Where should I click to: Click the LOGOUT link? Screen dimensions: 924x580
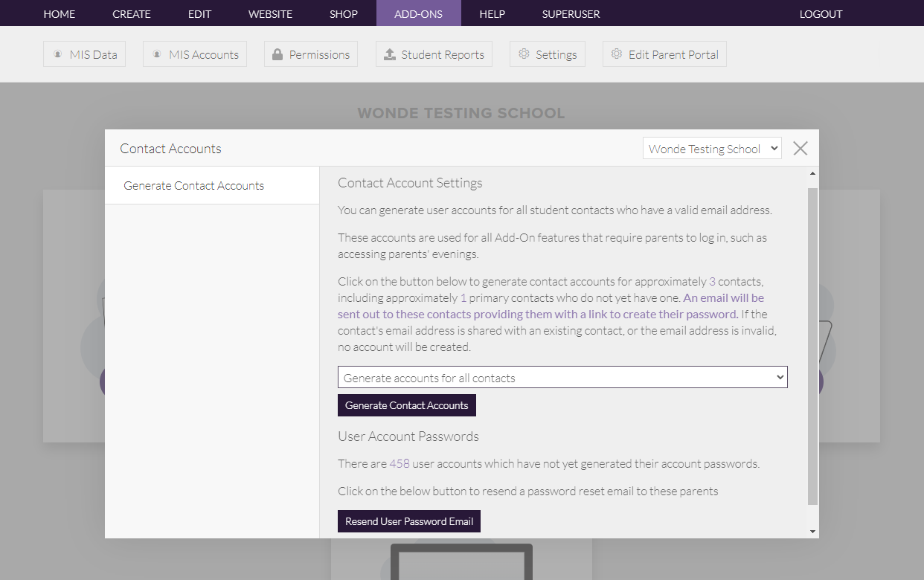[821, 13]
